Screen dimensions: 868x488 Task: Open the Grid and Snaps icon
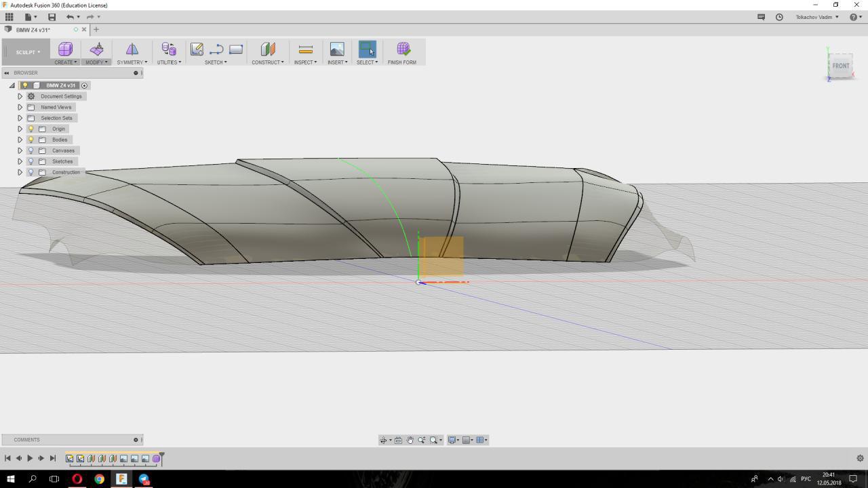point(467,440)
